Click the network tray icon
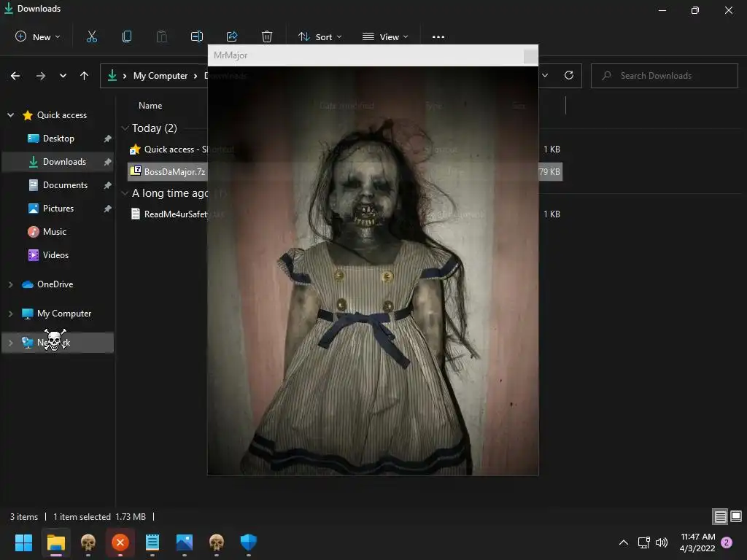This screenshot has height=560, width=747. coord(643,542)
